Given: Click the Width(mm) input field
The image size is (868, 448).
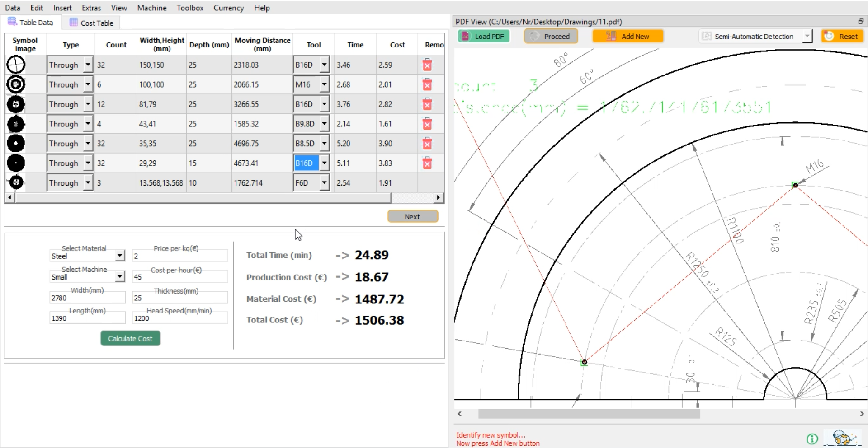Looking at the screenshot, I should click(87, 298).
